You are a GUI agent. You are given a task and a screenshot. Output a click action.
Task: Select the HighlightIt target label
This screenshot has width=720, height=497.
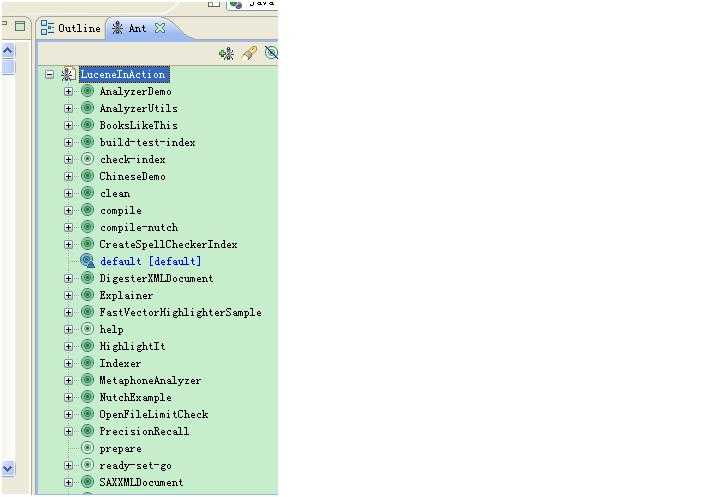133,346
